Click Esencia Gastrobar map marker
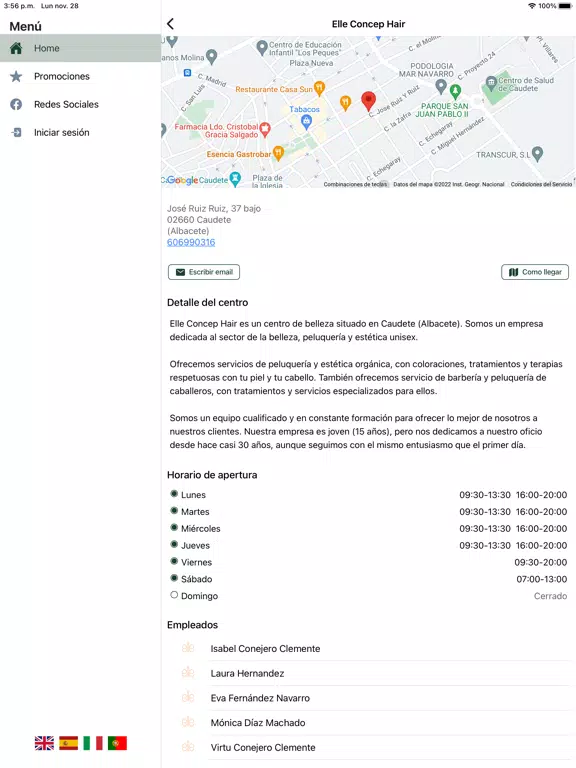This screenshot has height=768, width=576. [278, 153]
